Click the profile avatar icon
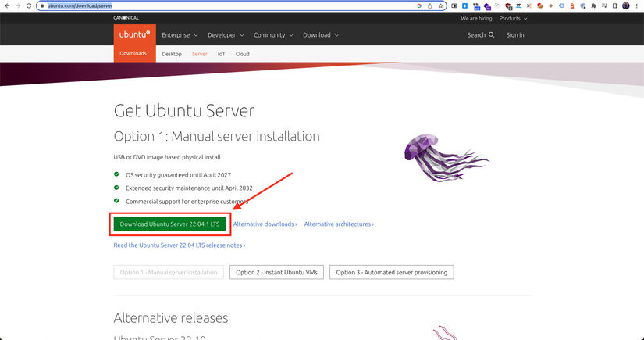Viewport: 644px width, 340px height. coord(626,5)
